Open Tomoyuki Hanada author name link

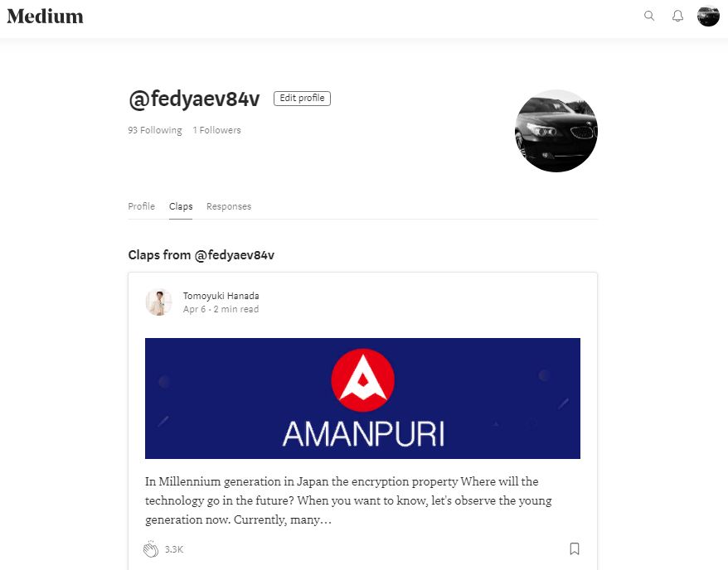(x=221, y=296)
